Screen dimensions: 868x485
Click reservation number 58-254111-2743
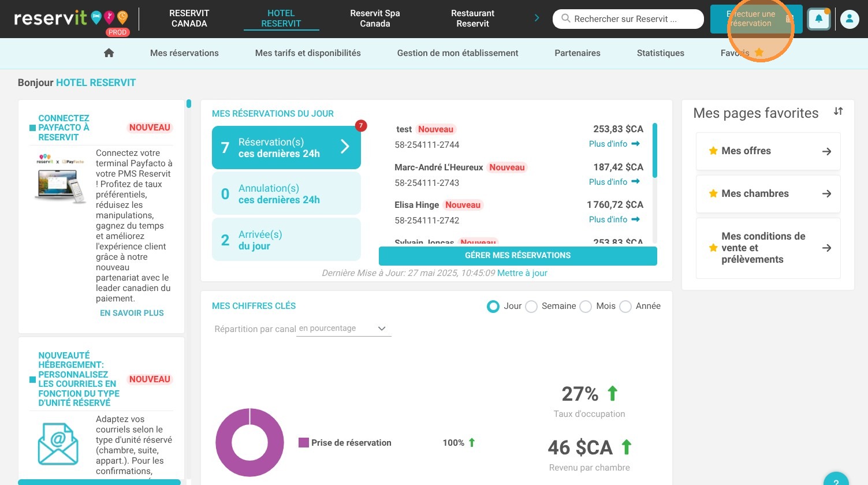427,183
